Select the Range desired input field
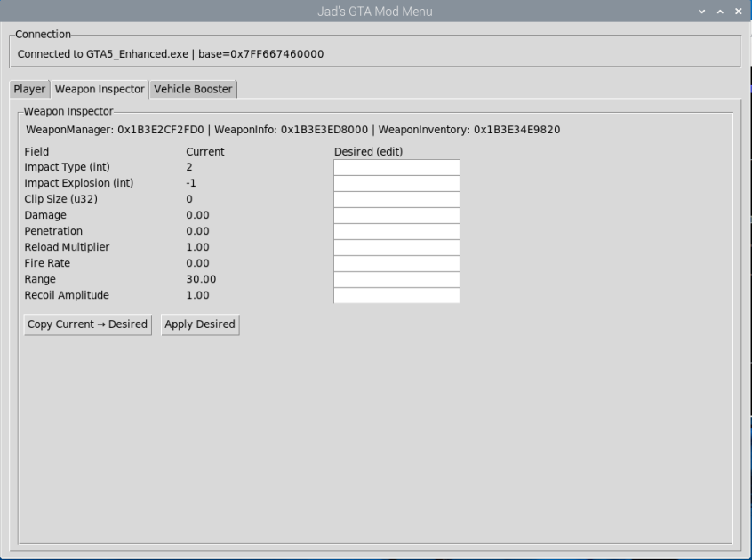This screenshot has height=560, width=752. (396, 278)
